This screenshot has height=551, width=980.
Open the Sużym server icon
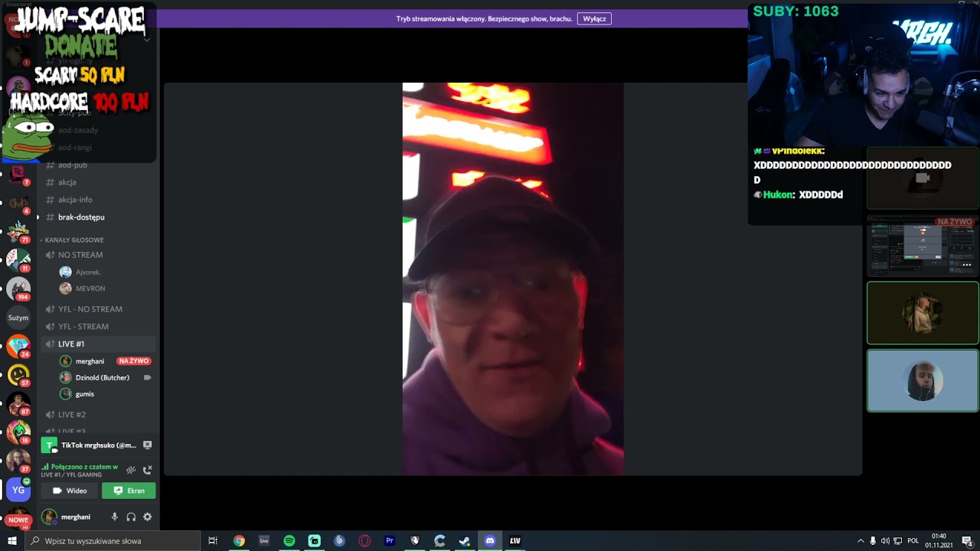18,318
